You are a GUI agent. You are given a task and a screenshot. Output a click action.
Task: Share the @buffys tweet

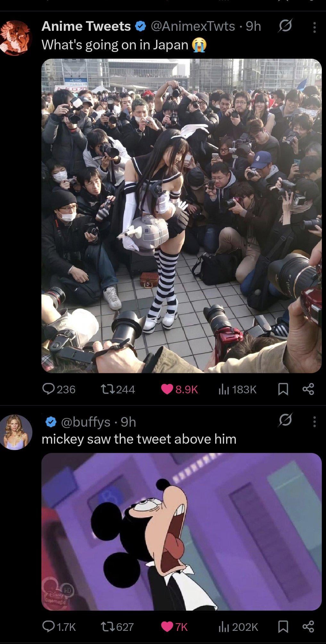308,626
